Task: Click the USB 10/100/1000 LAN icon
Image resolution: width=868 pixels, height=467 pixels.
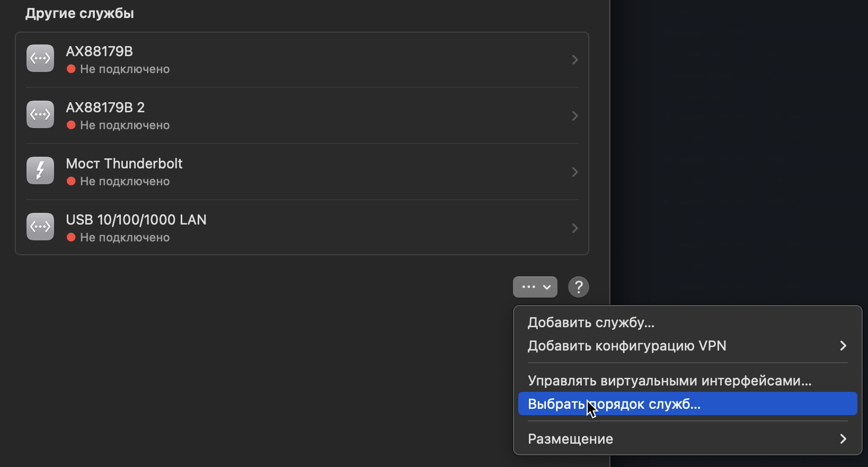Action: (40, 227)
